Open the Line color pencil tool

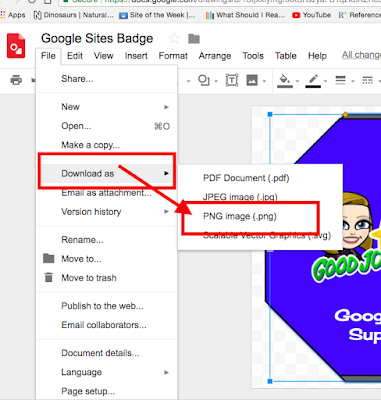(x=313, y=80)
